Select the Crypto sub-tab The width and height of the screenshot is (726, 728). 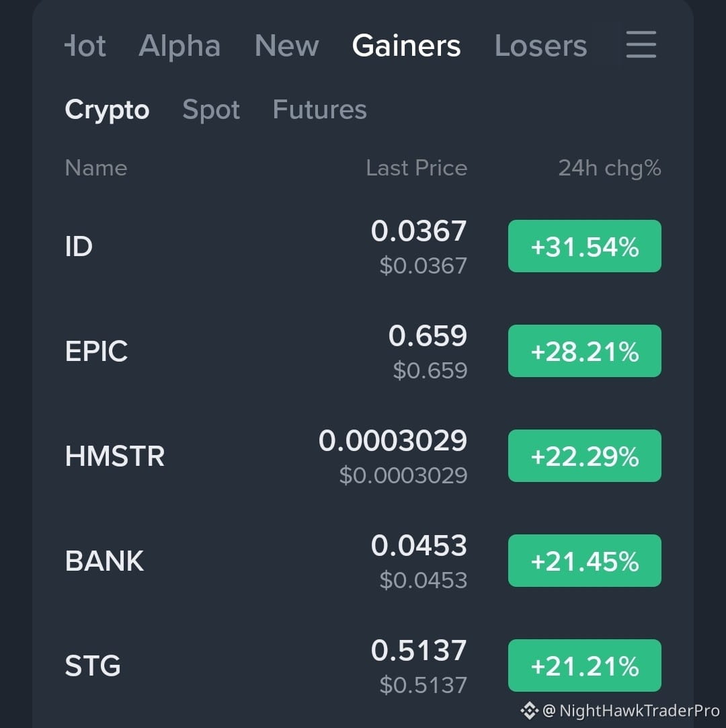tap(108, 110)
